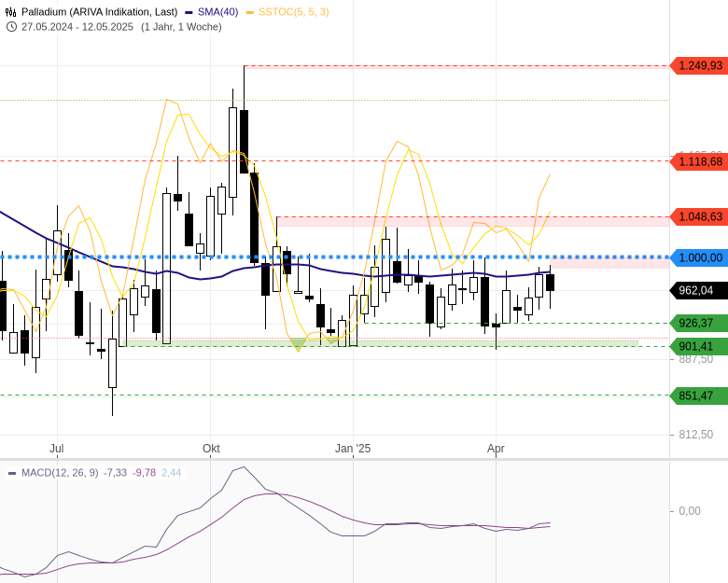Click the Jan '25 time axis label
Viewport: 728px width, 583px height.
tap(353, 449)
